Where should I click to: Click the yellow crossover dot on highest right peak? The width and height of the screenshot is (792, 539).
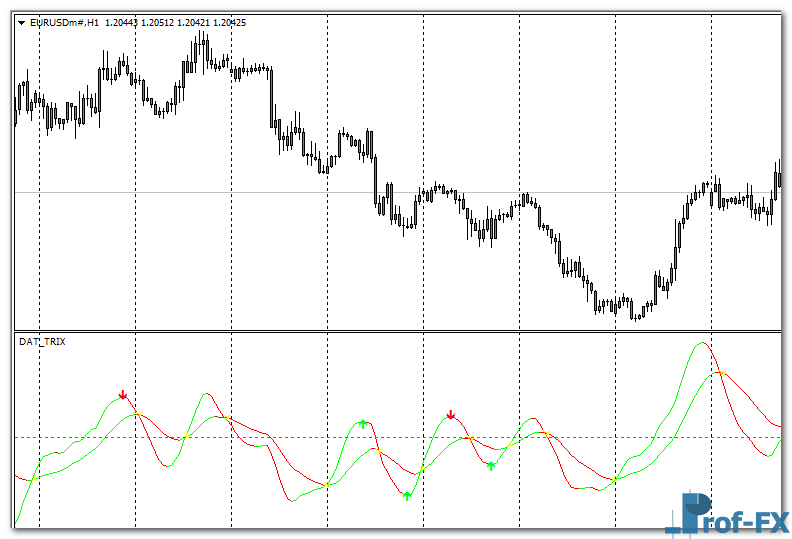(x=720, y=373)
